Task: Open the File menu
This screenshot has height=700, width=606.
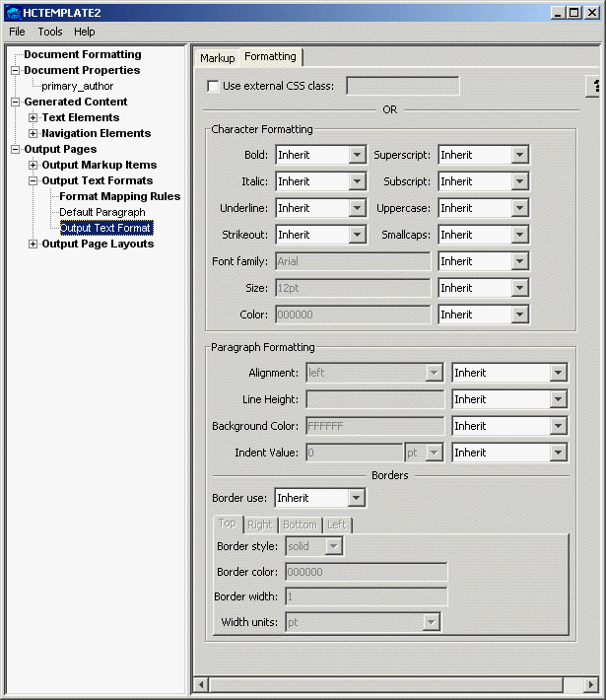Action: pos(17,32)
